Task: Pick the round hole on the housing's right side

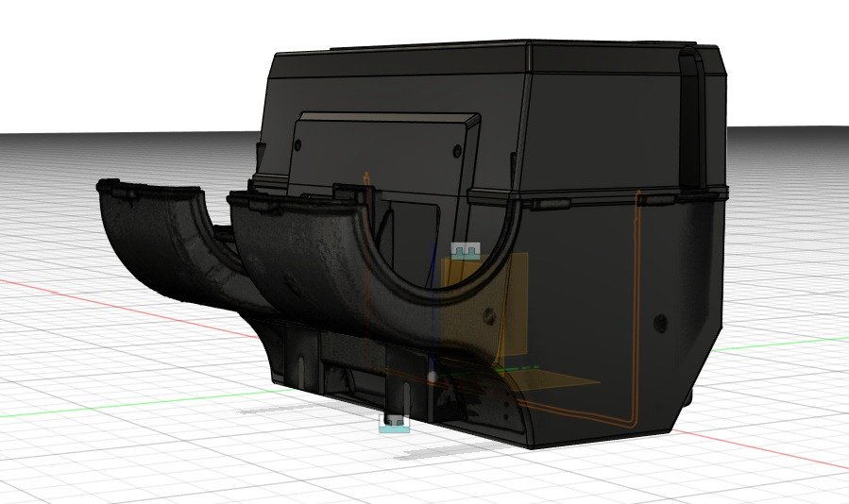Action: [x=659, y=324]
